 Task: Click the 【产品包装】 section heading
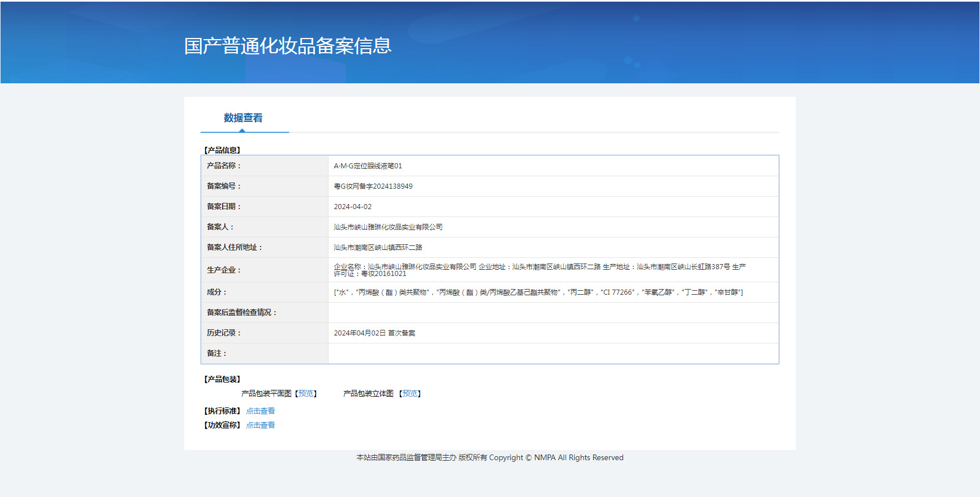[222, 379]
